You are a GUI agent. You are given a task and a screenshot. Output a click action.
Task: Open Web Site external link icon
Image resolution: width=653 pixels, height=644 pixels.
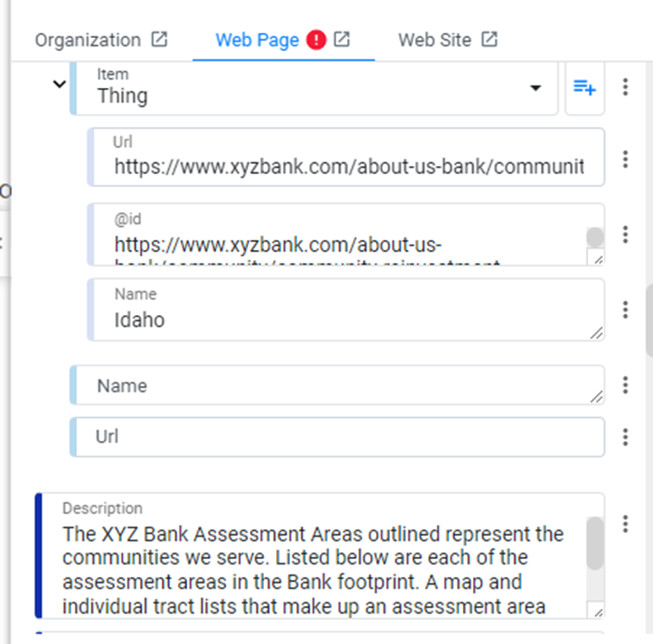[489, 40]
